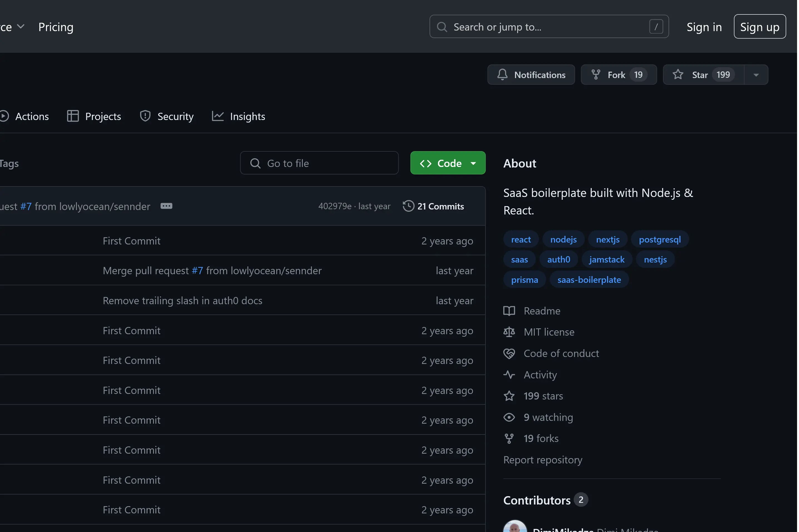Image resolution: width=799 pixels, height=532 pixels.
Task: Open the Report repository link
Action: [542, 460]
